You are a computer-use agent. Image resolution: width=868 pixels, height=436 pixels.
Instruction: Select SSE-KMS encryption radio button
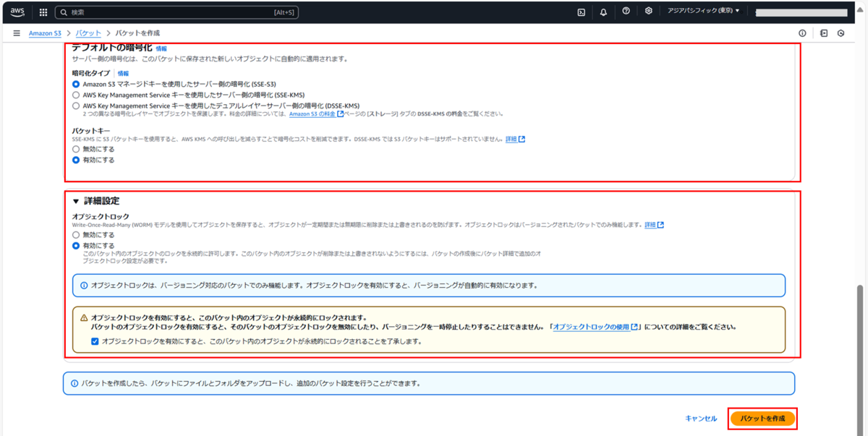[76, 95]
